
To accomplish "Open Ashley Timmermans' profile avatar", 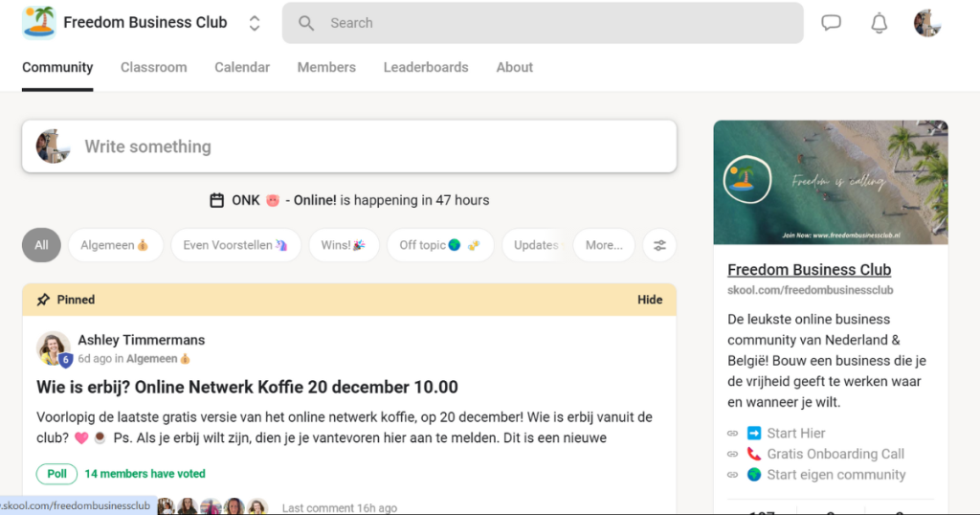I will tap(53, 347).
